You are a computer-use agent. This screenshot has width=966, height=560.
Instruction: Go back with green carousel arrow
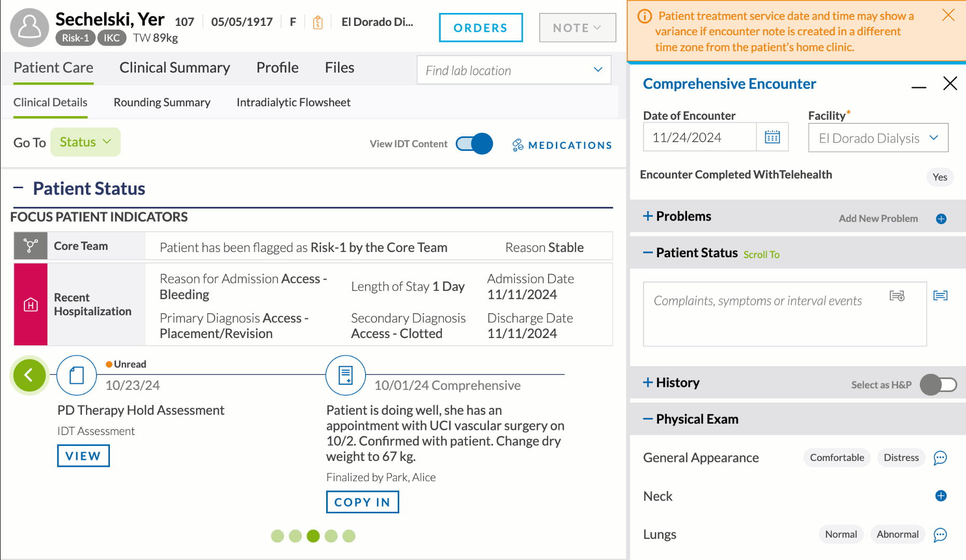coord(30,375)
